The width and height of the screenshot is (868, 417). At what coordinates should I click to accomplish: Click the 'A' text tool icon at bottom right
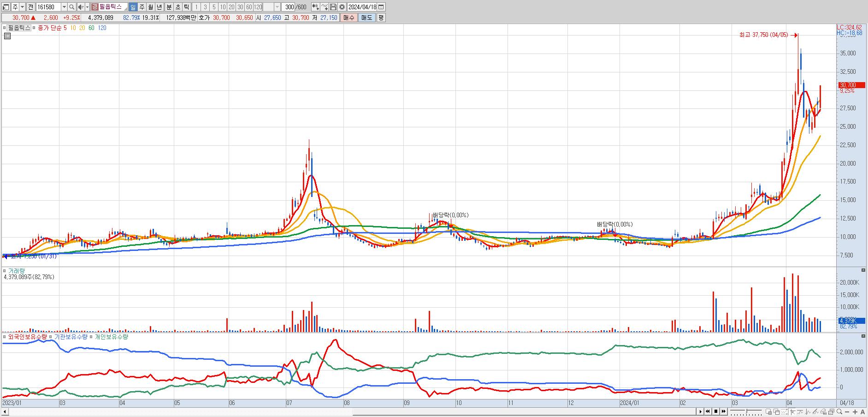coord(862,412)
